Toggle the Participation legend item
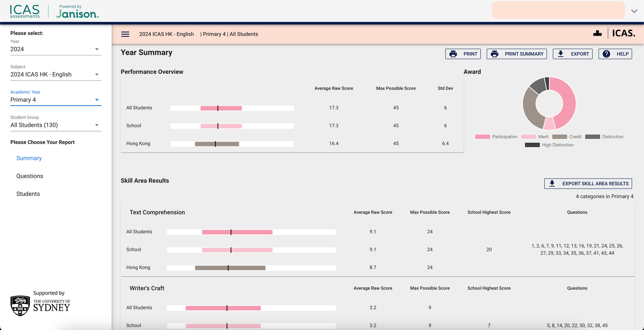Screen dimensions: 644x330 496,137
